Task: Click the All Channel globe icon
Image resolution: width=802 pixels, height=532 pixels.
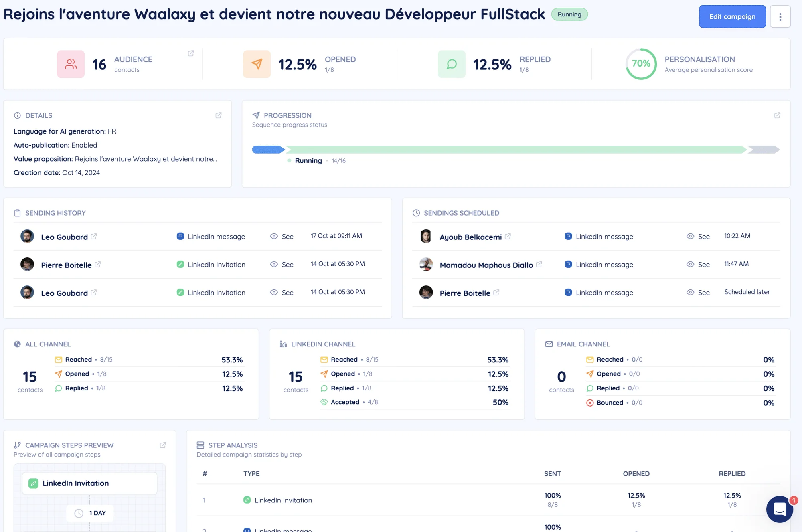Action: (x=17, y=344)
